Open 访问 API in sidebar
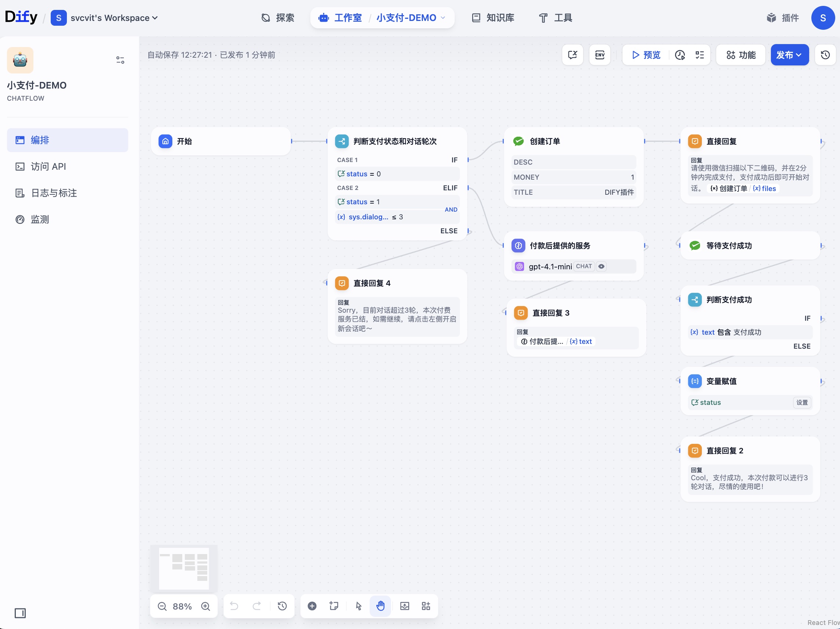The width and height of the screenshot is (840, 629). [48, 166]
